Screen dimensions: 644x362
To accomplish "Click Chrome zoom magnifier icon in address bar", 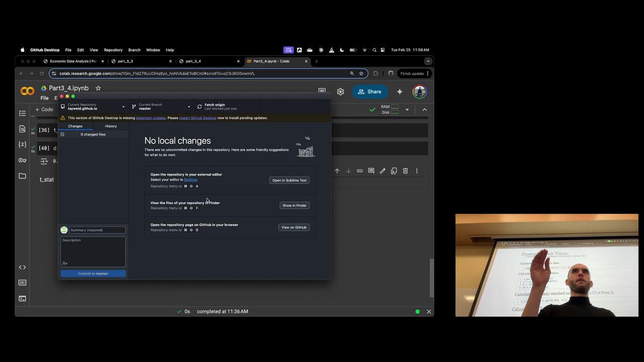I will point(352,73).
